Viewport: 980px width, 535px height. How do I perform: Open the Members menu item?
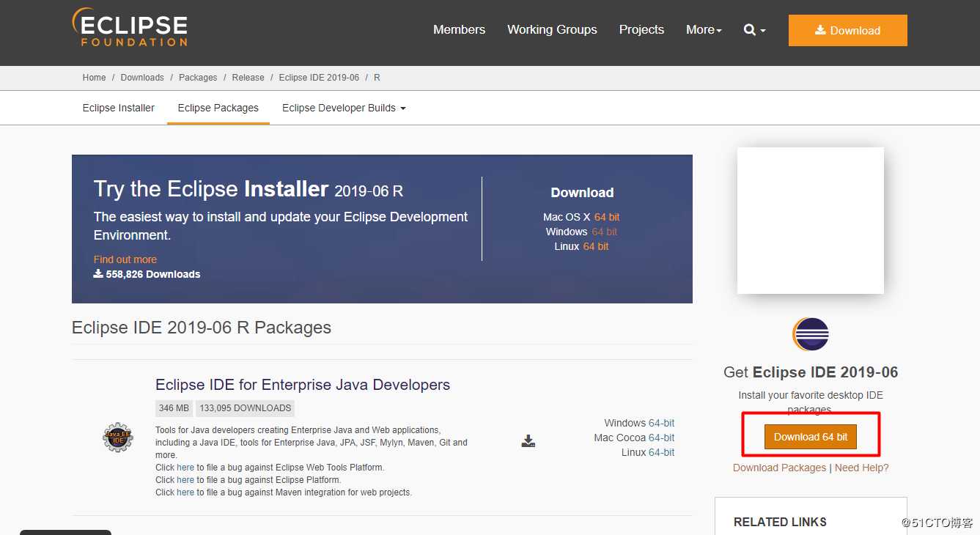tap(459, 29)
